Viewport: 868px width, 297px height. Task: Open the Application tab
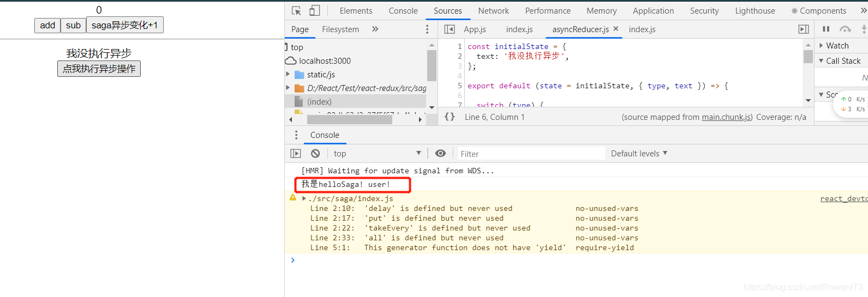[x=654, y=10]
